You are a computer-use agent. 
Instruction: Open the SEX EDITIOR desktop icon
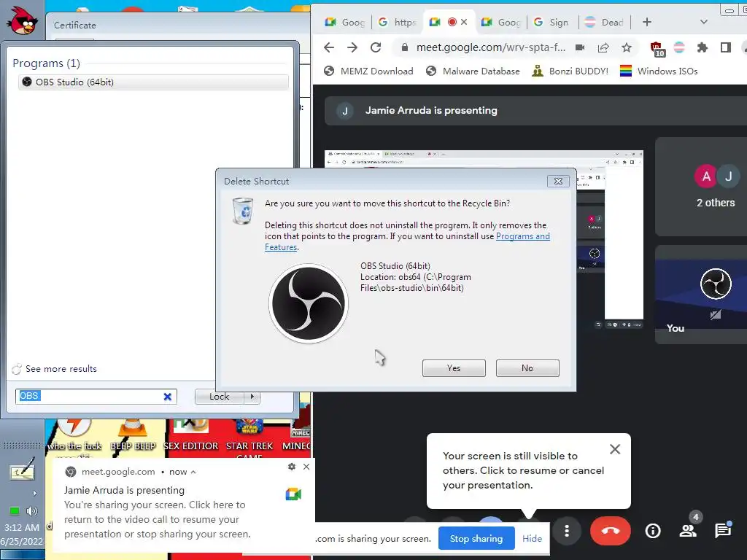tap(190, 436)
